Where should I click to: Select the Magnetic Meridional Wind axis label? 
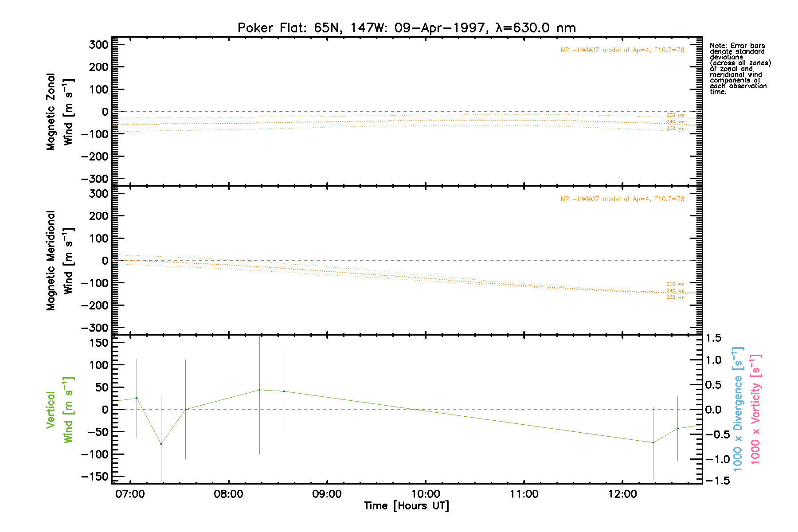(x=59, y=261)
